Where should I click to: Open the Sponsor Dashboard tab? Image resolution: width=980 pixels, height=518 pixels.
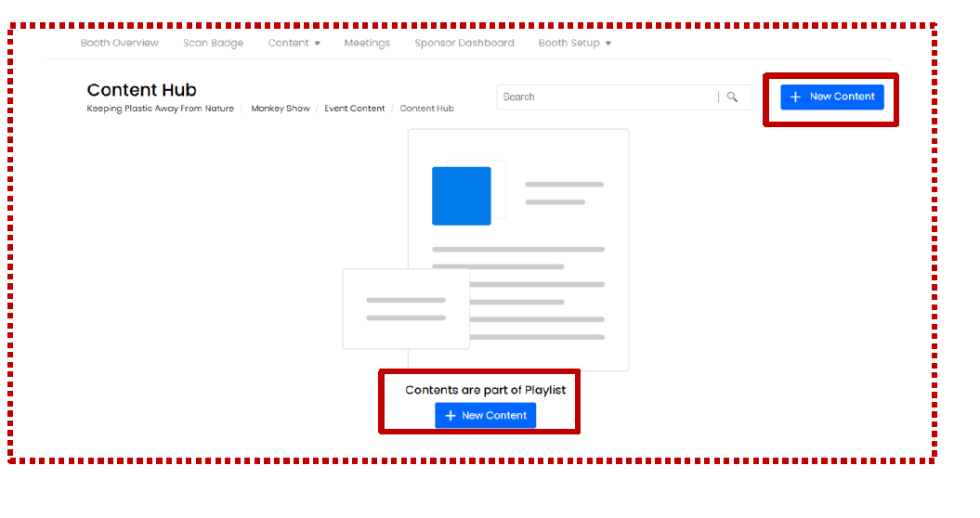tap(464, 43)
